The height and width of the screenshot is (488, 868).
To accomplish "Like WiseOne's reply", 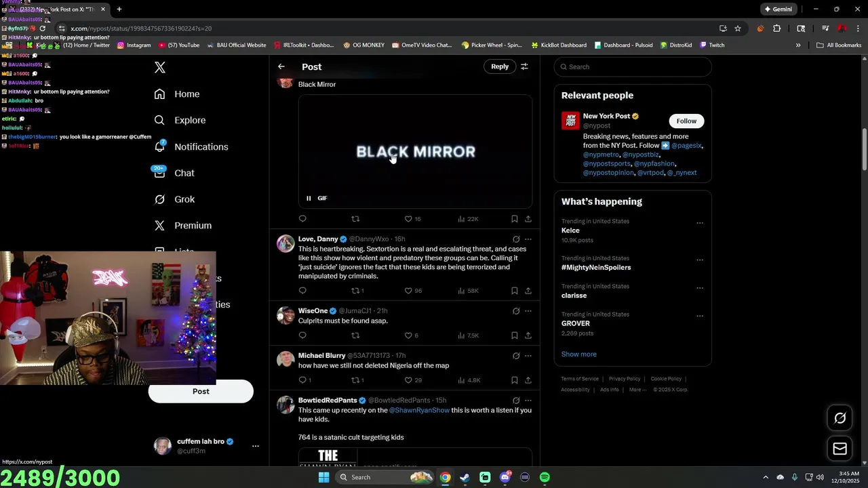I will [408, 335].
